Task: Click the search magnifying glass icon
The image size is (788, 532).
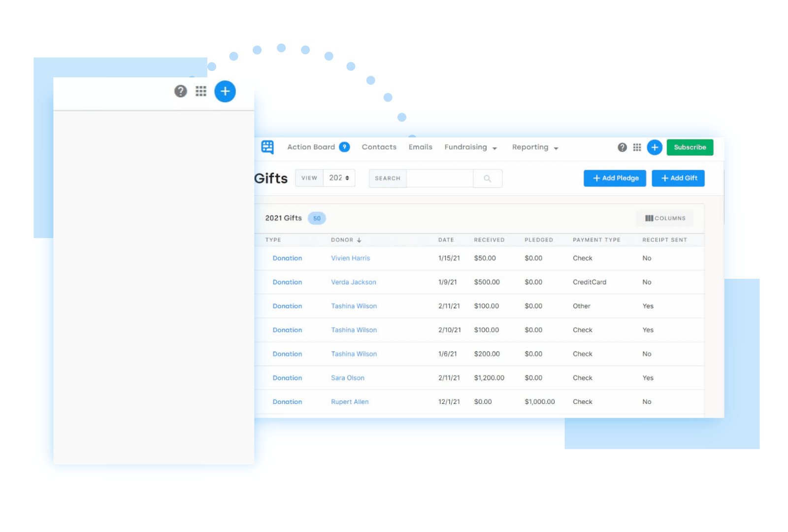Action: (487, 178)
